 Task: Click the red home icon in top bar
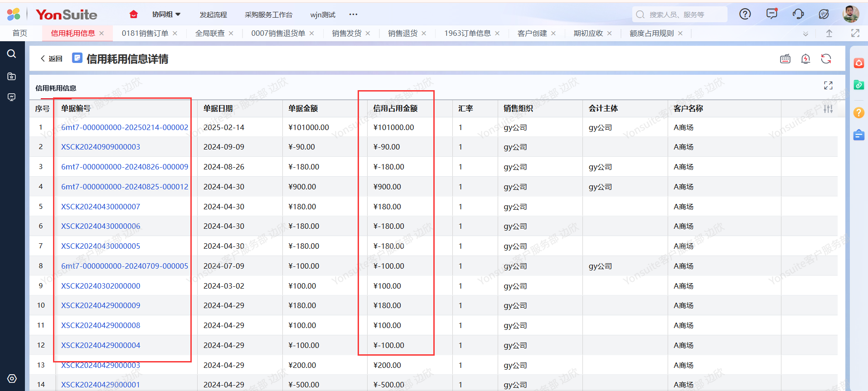point(133,14)
